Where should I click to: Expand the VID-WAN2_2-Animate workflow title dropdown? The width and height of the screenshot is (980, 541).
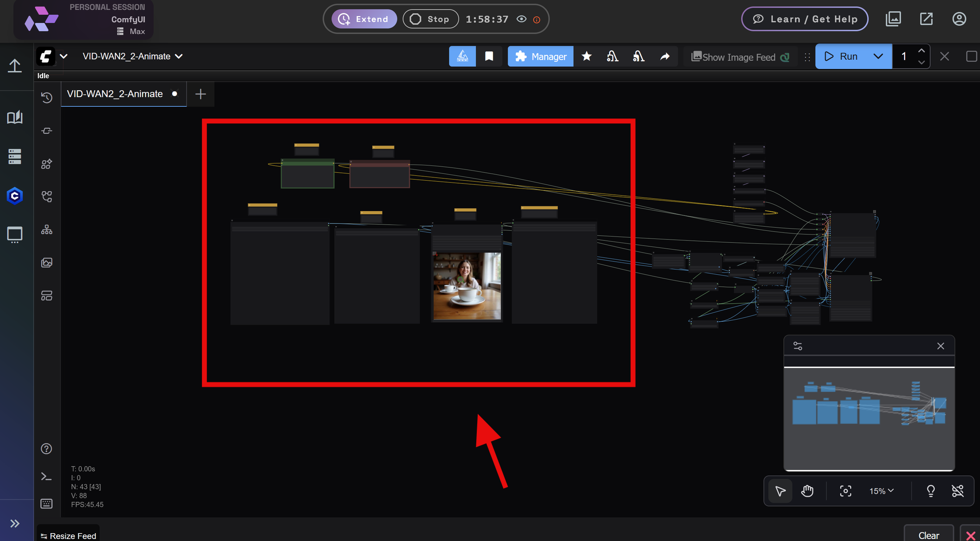(179, 56)
